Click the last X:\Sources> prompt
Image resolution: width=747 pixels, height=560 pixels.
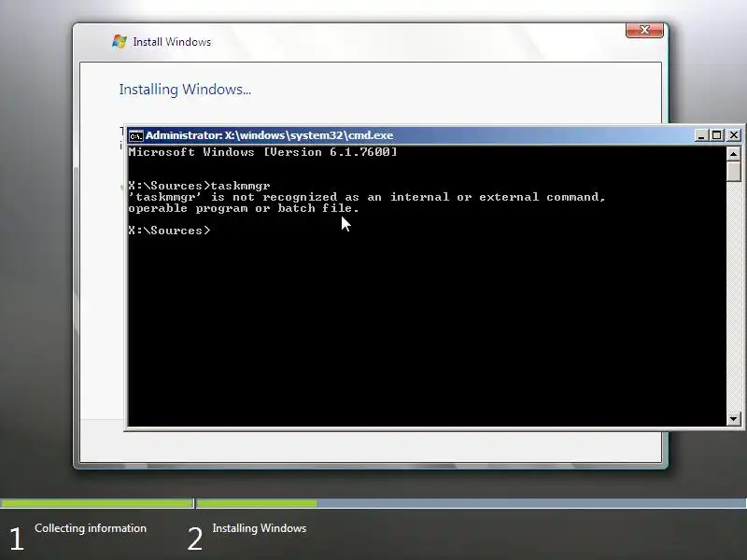click(170, 231)
